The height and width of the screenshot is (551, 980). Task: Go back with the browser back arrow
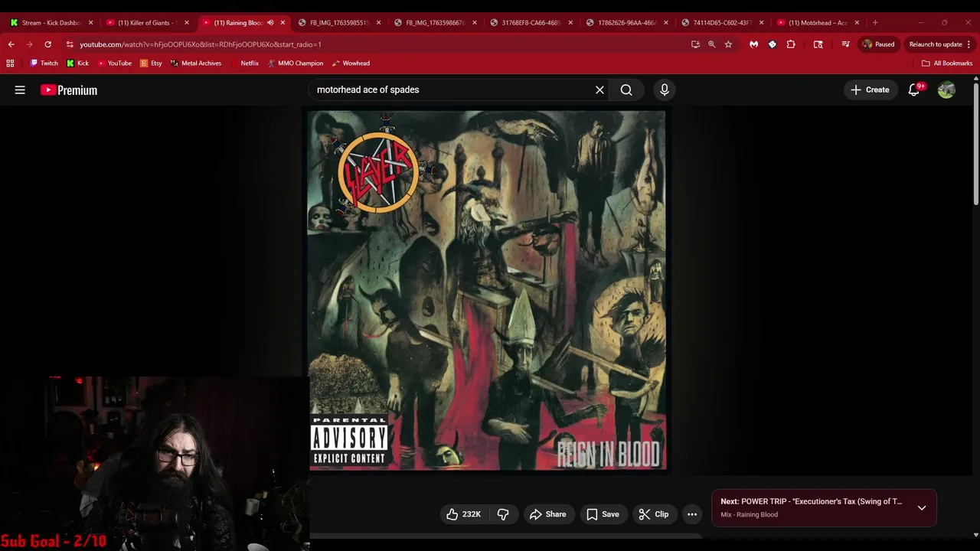point(11,44)
